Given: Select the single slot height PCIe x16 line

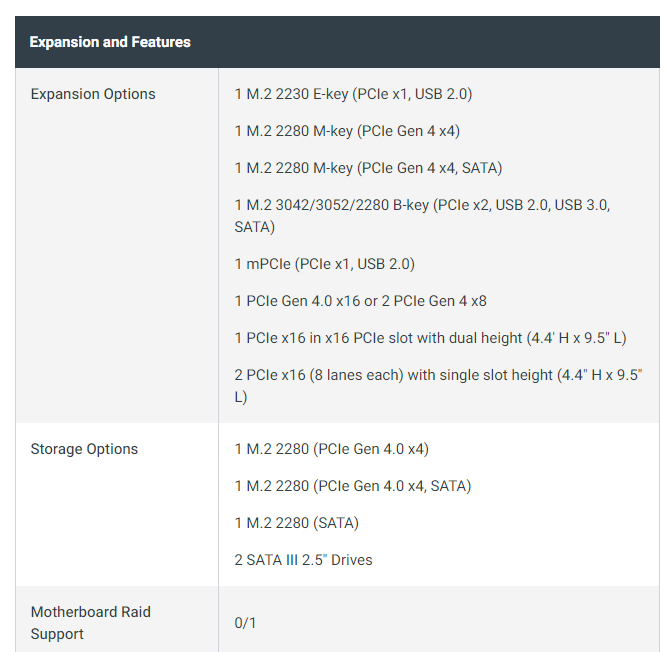Looking at the screenshot, I should 438,386.
